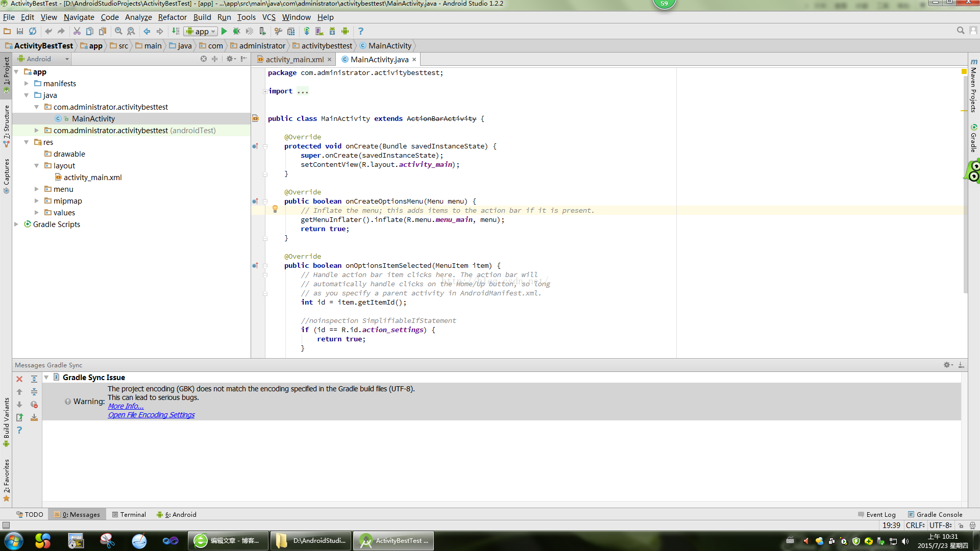Expand the values folder node
This screenshot has height=551, width=980.
click(37, 212)
